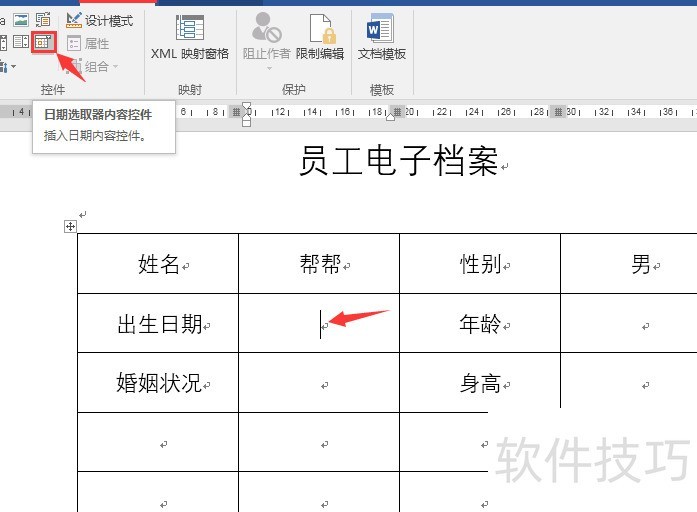697x512 pixels.
Task: Click the table column marker near ruler 10
Action: coord(236,112)
